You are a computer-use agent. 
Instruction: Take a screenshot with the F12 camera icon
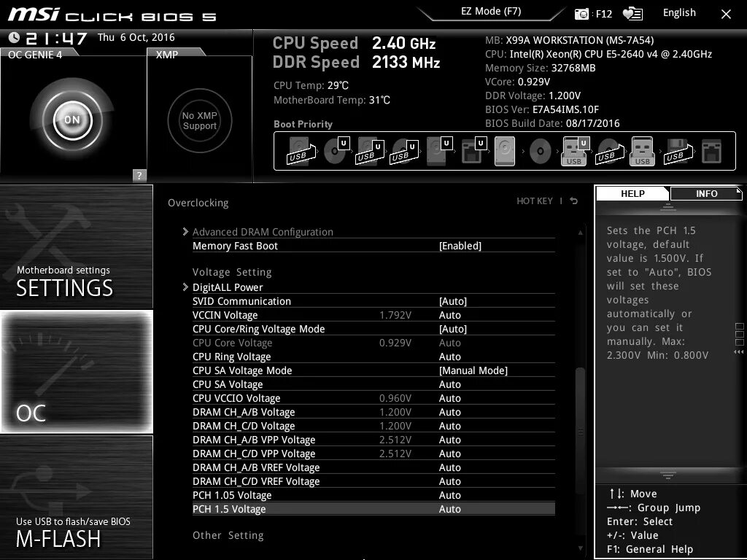(x=581, y=14)
